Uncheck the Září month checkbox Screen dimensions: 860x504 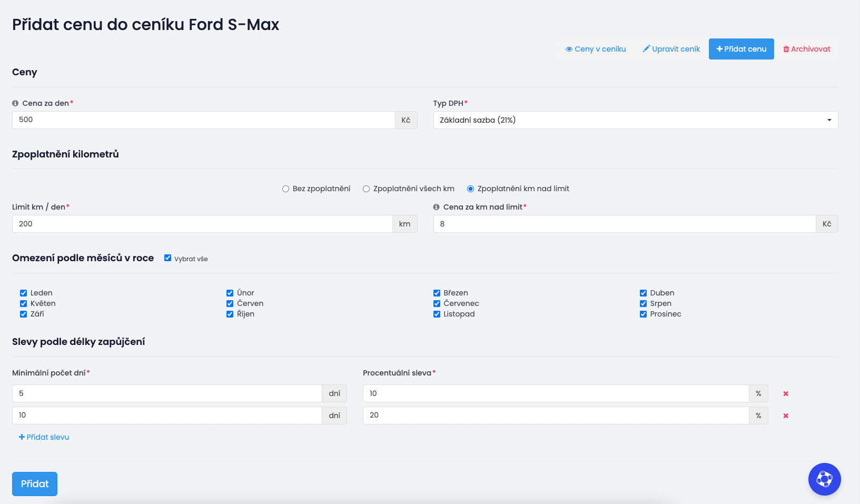(x=23, y=314)
